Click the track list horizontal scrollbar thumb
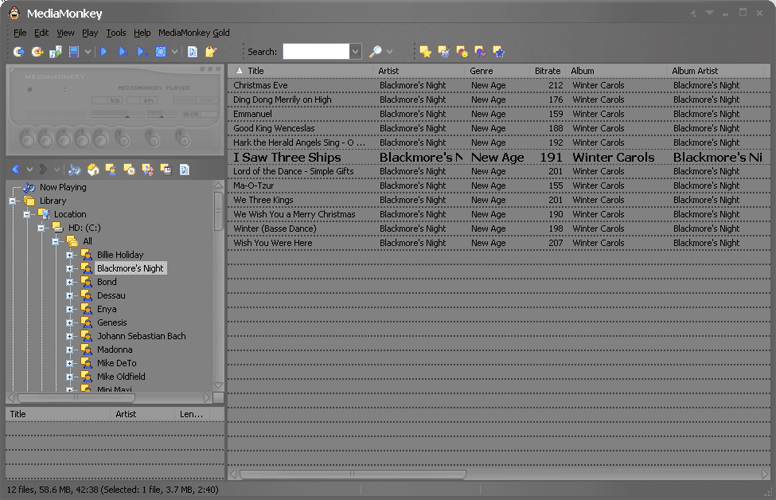 point(352,474)
